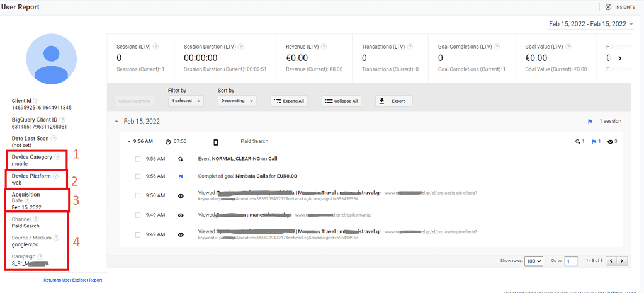Image resolution: width=644 pixels, height=293 pixels.
Task: Click help icon next to Device Category
Action: (x=57, y=157)
